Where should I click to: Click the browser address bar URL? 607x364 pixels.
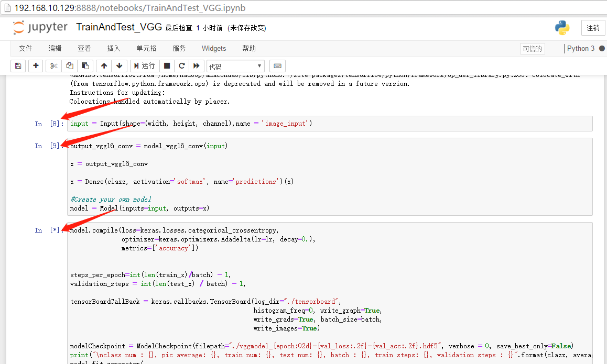[129, 8]
